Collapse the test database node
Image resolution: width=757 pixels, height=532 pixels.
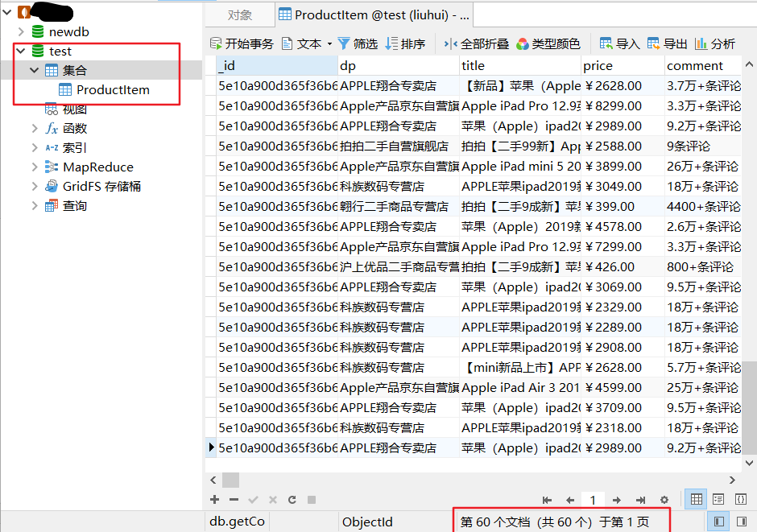coord(21,51)
